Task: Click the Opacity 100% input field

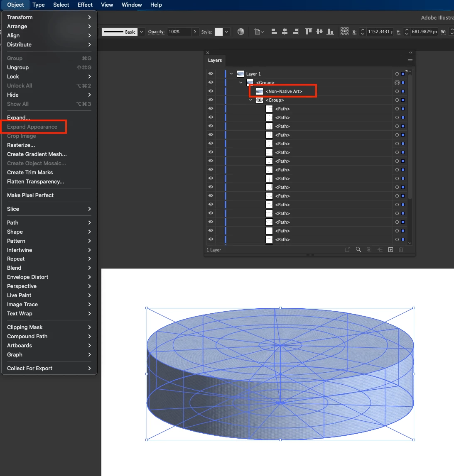Action: (179, 32)
